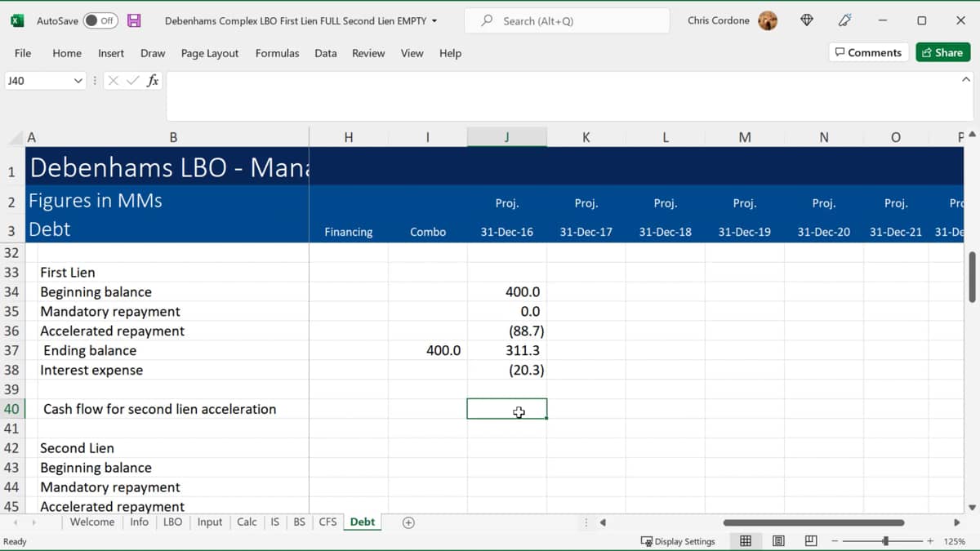Expand the formula bar chevron
This screenshot has width=980, height=551.
click(966, 80)
